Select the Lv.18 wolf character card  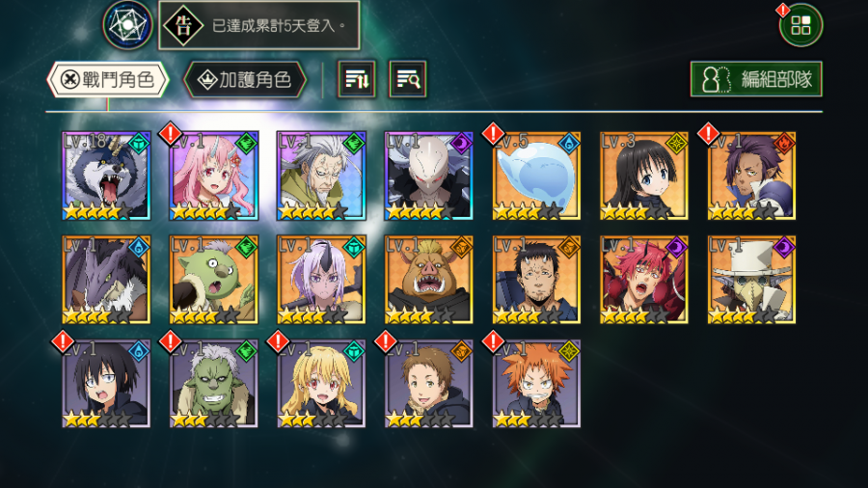106,176
